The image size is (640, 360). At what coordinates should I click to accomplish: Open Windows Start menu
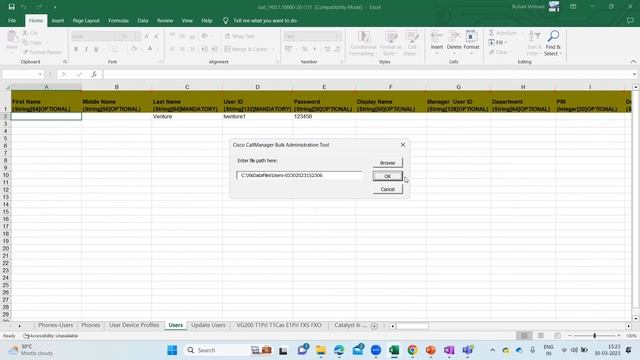point(172,350)
